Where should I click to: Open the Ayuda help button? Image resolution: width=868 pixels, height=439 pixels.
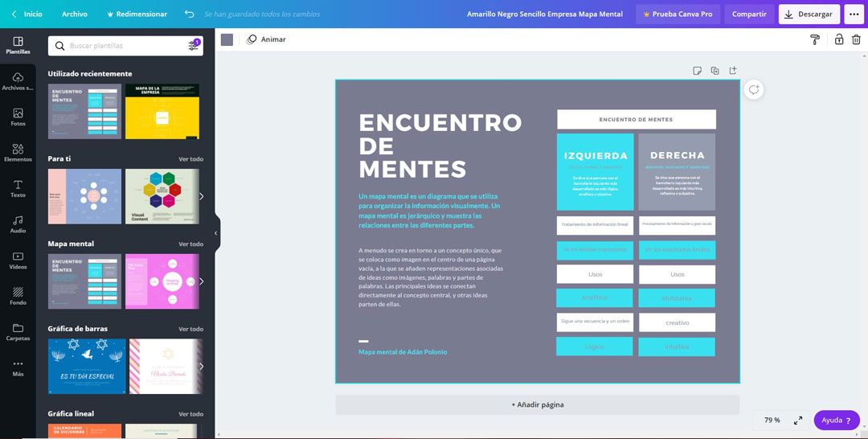[x=837, y=421]
